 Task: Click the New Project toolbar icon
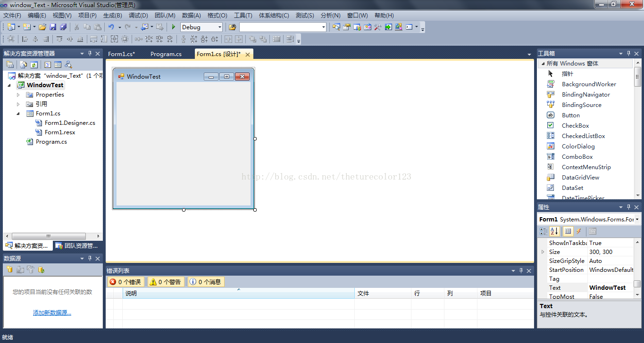(11, 27)
